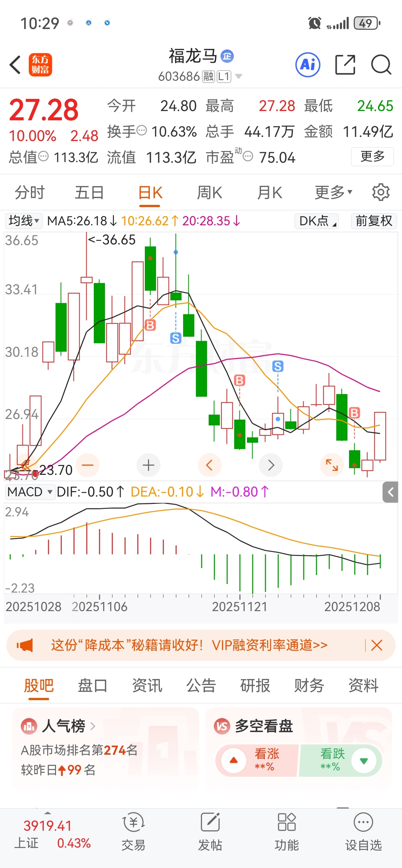Tap A股市场排名第274名 text

79,750
